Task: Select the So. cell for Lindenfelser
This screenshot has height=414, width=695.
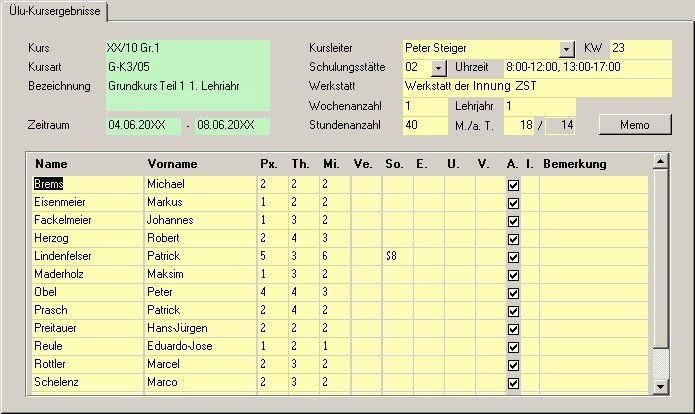Action: (397, 257)
